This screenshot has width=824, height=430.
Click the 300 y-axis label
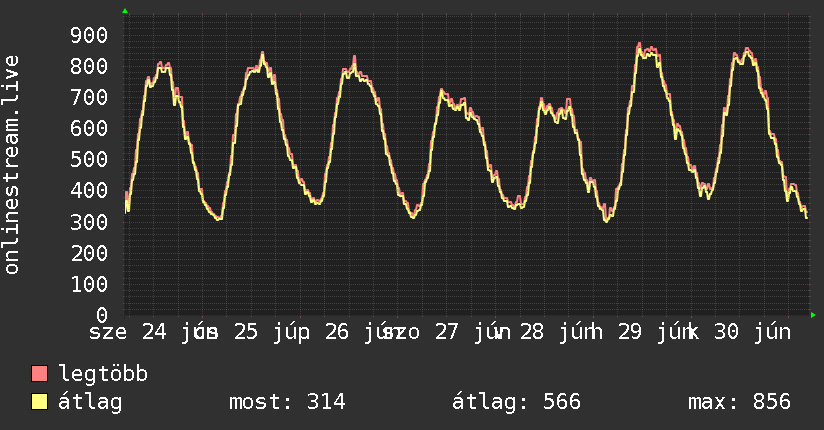(x=89, y=222)
